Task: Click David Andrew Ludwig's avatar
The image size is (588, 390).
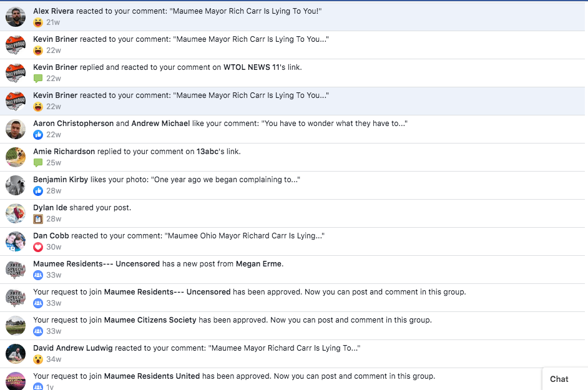Action: pos(16,354)
